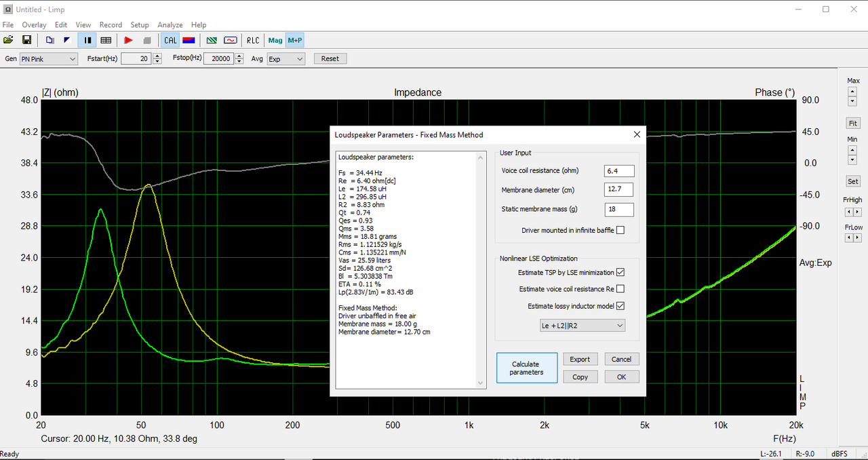This screenshot has width=868, height=460.
Task: Click the red-blue levels toolbar icon
Action: [x=190, y=40]
